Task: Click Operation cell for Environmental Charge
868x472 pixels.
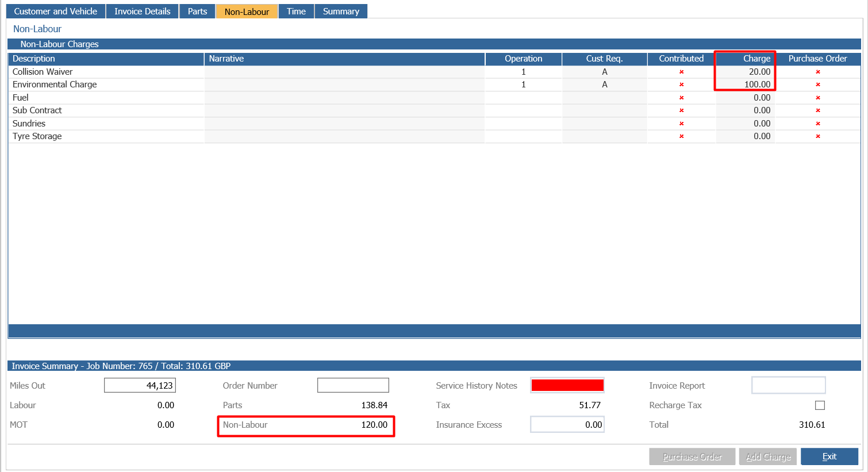Action: coord(523,85)
